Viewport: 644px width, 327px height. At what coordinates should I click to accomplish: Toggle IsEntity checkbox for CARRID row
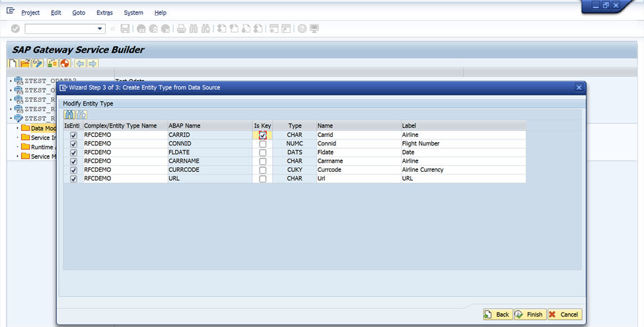coord(73,135)
